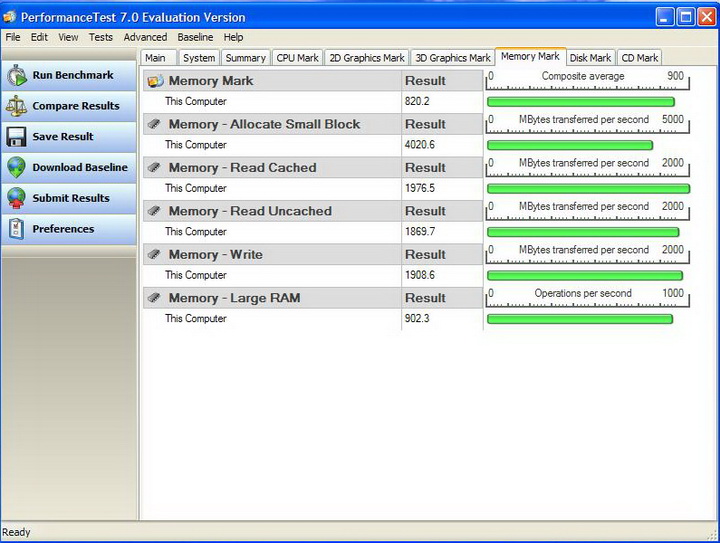This screenshot has height=543, width=720.
Task: Click the Large RAM memory chip icon
Action: (x=155, y=298)
